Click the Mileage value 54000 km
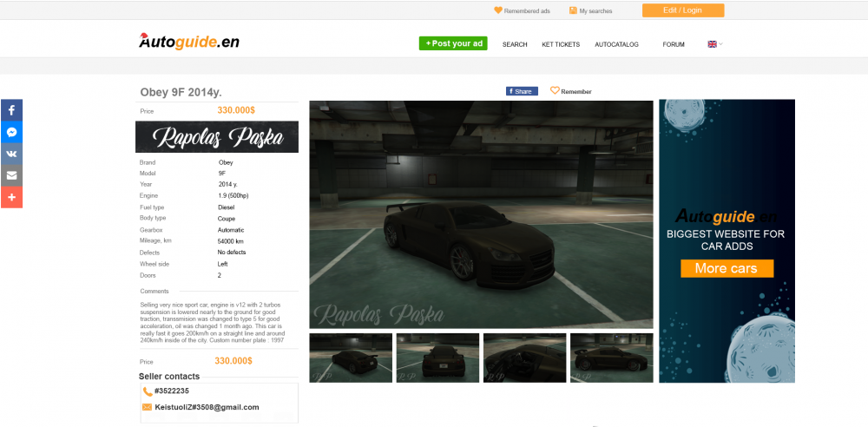 (x=230, y=241)
